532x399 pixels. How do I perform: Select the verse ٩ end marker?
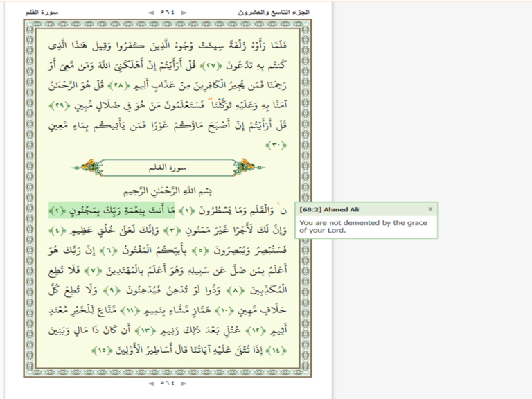tap(112, 291)
